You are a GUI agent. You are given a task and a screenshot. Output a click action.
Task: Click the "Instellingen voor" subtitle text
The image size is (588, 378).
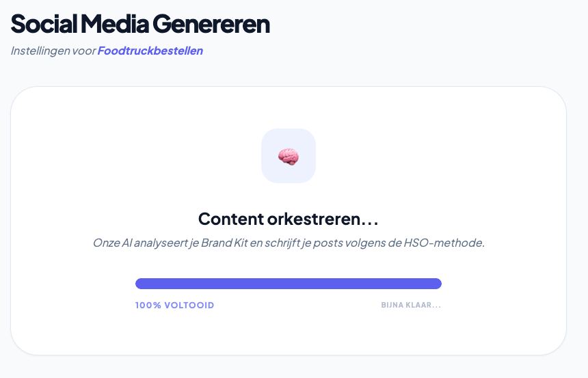[x=53, y=51]
